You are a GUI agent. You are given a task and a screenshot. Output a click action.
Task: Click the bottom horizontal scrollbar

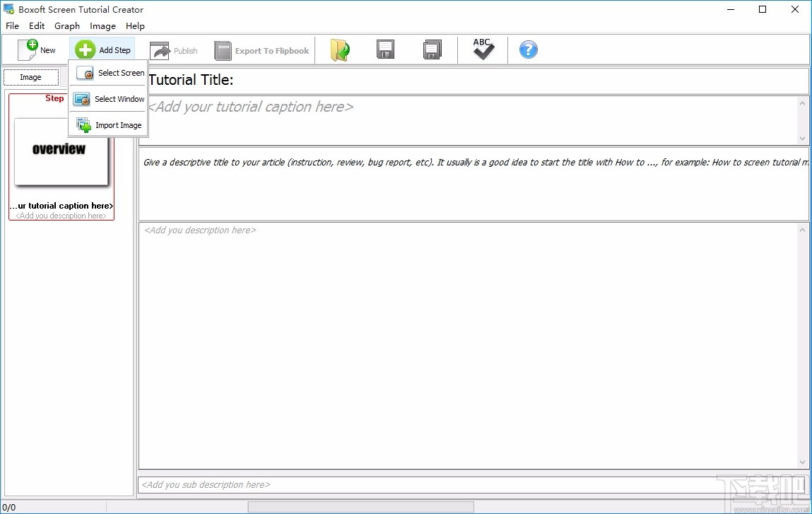tap(360, 506)
